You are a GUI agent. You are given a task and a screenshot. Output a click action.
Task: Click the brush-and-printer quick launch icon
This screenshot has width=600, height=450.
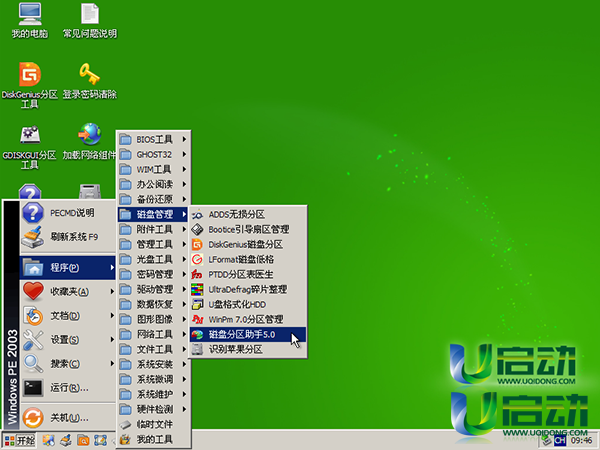pyautogui.click(x=66, y=440)
